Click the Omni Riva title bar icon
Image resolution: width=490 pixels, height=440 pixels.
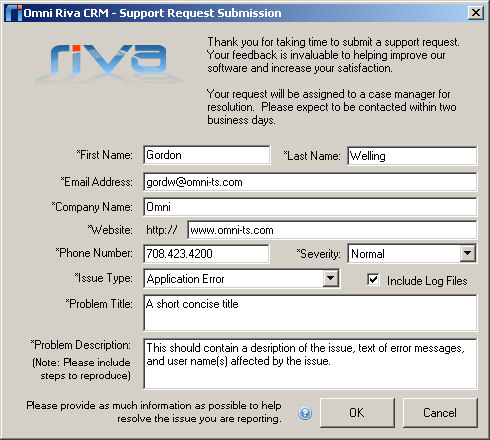point(14,13)
